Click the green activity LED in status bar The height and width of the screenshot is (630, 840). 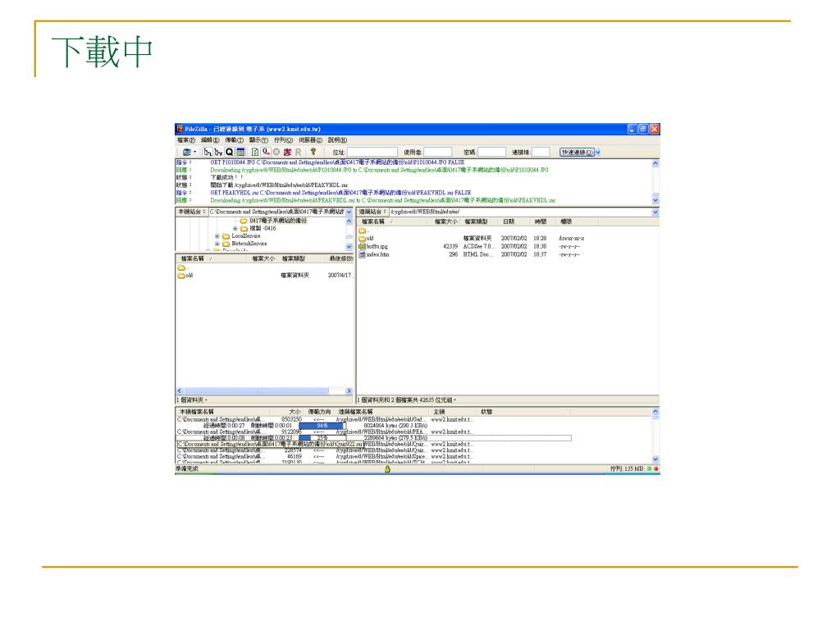click(x=650, y=468)
